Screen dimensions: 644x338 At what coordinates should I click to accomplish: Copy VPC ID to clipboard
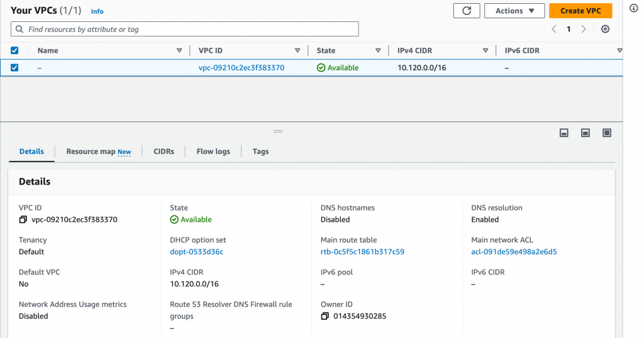pyautogui.click(x=23, y=220)
